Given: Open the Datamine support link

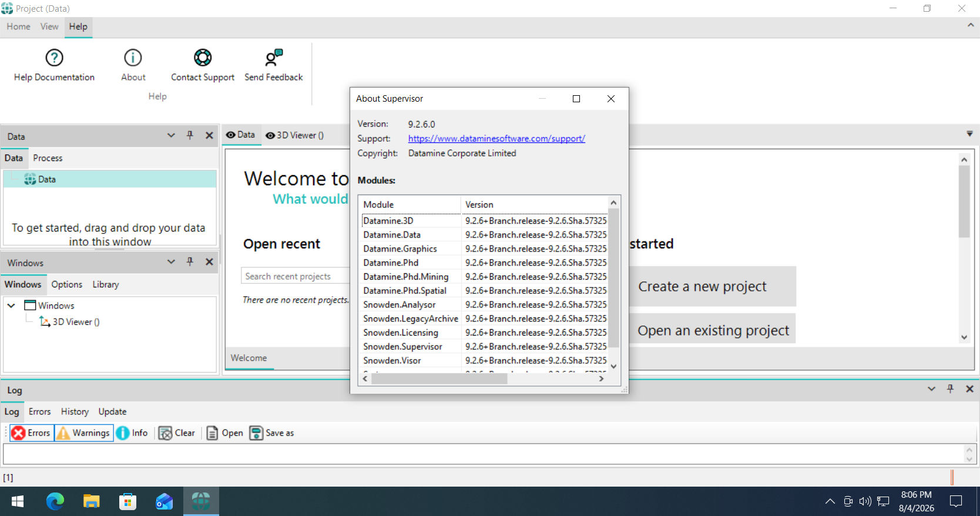Looking at the screenshot, I should 496,139.
